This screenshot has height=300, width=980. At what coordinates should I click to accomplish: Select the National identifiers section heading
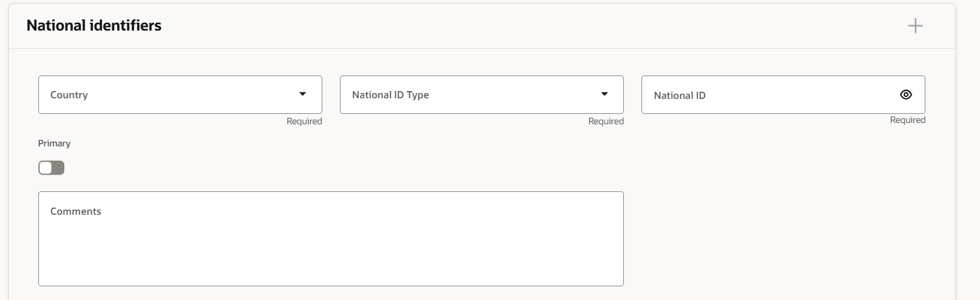(x=94, y=26)
